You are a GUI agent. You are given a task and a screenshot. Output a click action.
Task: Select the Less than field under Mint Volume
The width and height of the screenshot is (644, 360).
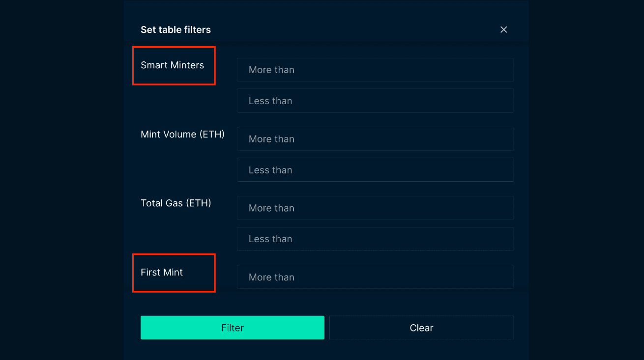point(375,169)
